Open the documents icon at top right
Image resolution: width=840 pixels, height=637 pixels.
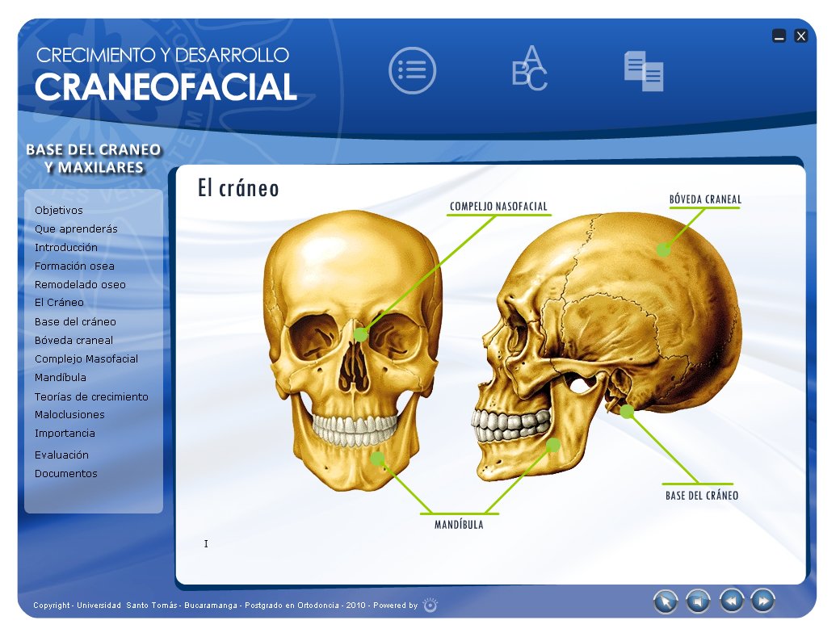tap(644, 72)
